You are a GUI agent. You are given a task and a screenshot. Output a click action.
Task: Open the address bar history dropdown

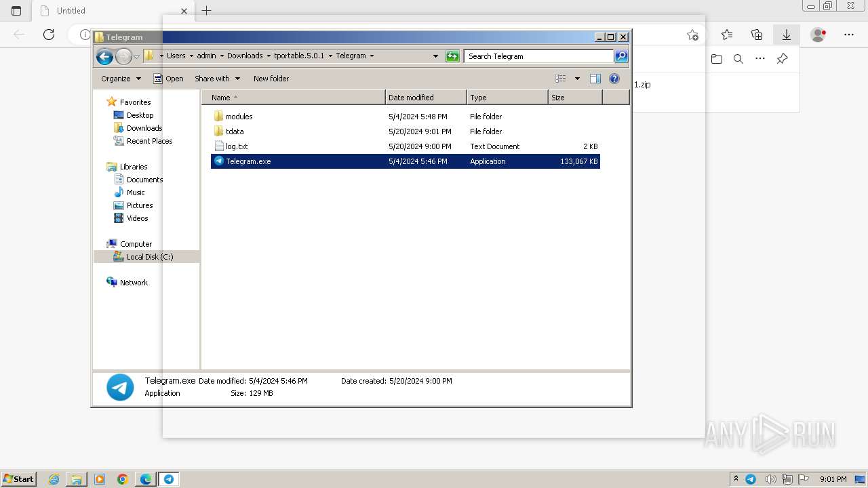[x=435, y=56]
